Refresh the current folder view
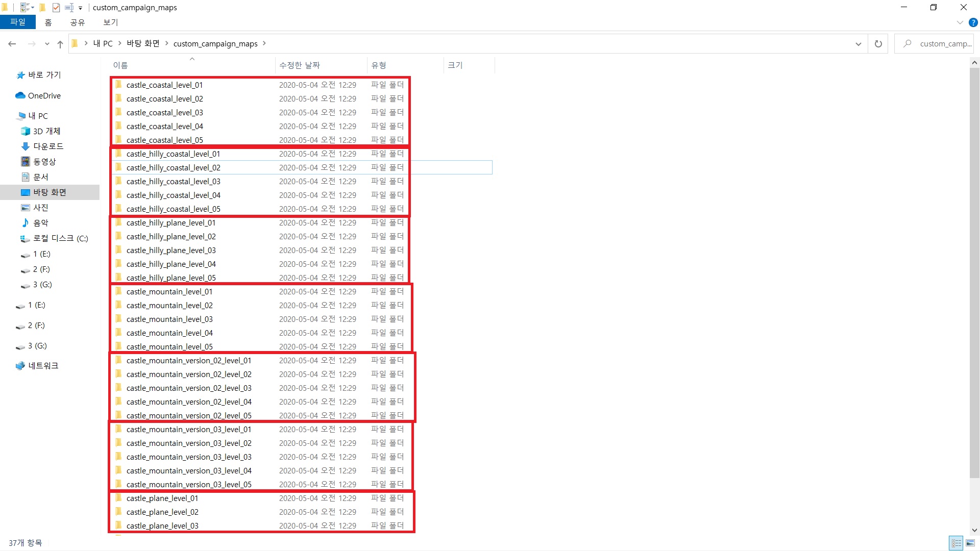 pyautogui.click(x=878, y=44)
